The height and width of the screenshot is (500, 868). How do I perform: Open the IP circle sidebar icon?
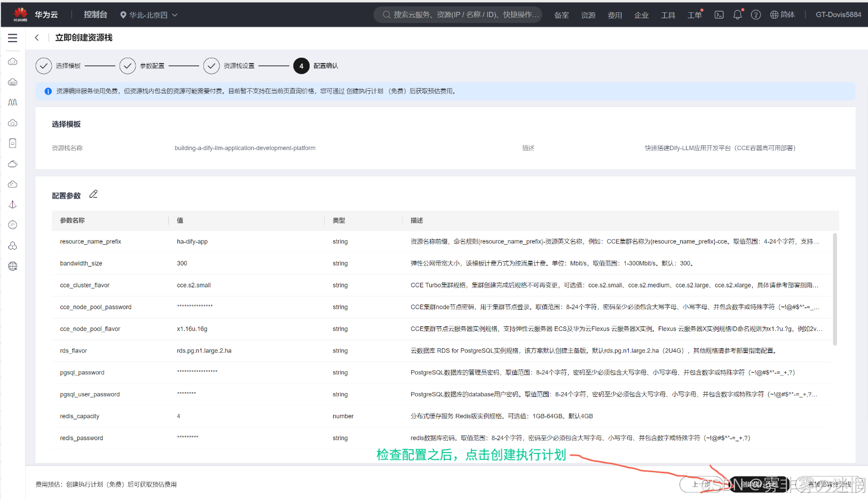13,225
